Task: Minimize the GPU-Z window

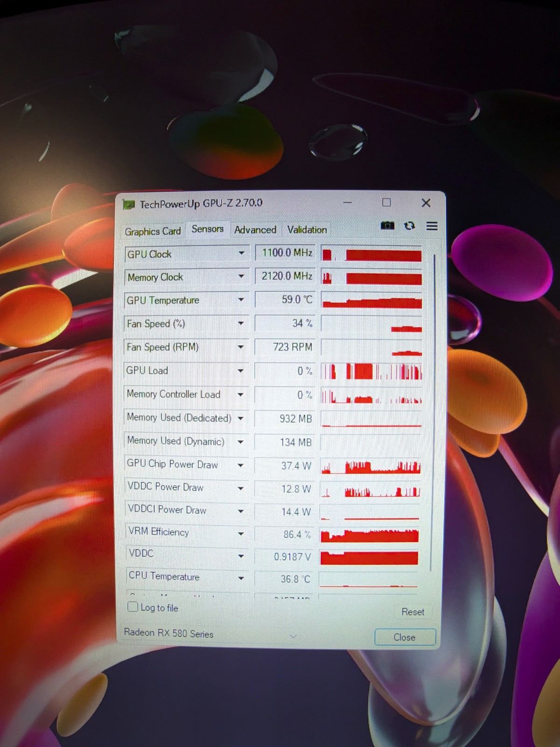Action: click(x=347, y=203)
